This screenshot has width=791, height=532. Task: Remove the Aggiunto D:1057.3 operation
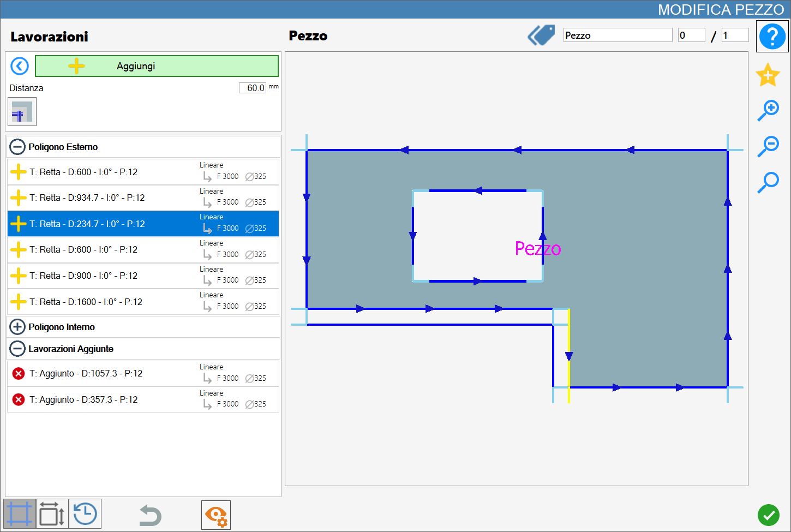pyautogui.click(x=19, y=374)
